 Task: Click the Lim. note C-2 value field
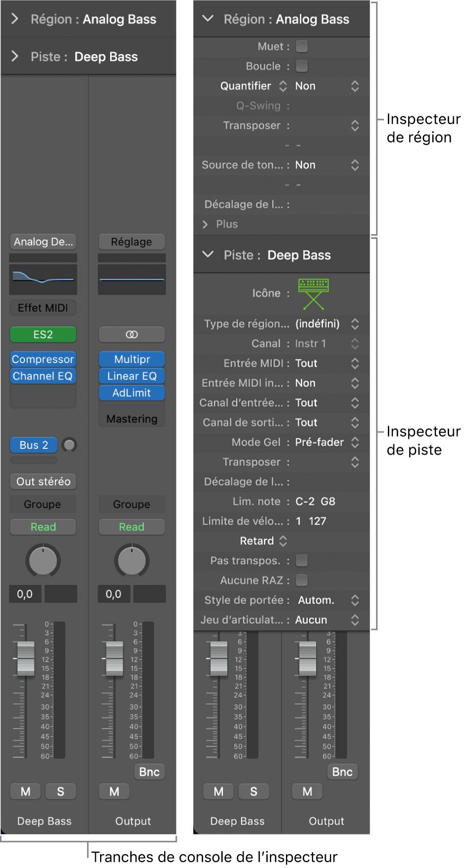(x=304, y=502)
